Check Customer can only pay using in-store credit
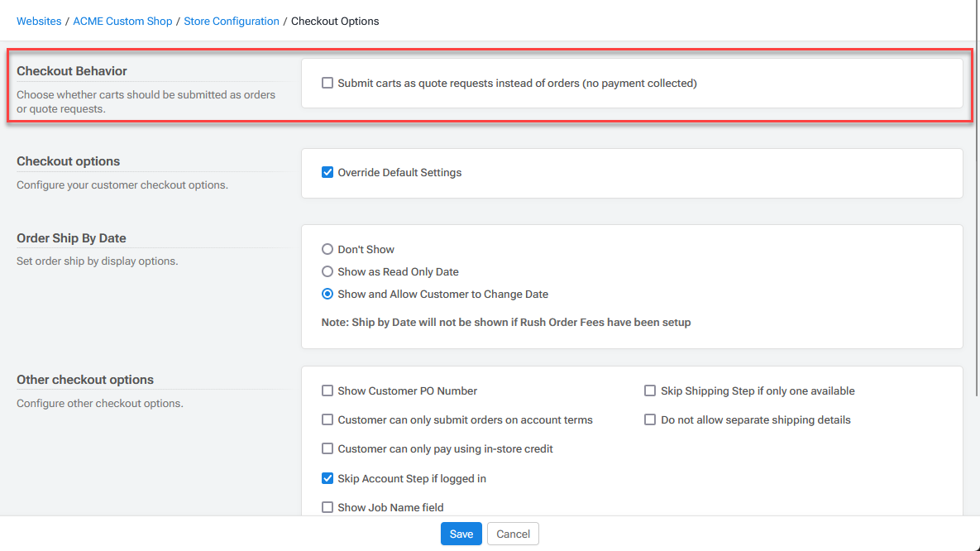Image resolution: width=980 pixels, height=551 pixels. tap(327, 448)
